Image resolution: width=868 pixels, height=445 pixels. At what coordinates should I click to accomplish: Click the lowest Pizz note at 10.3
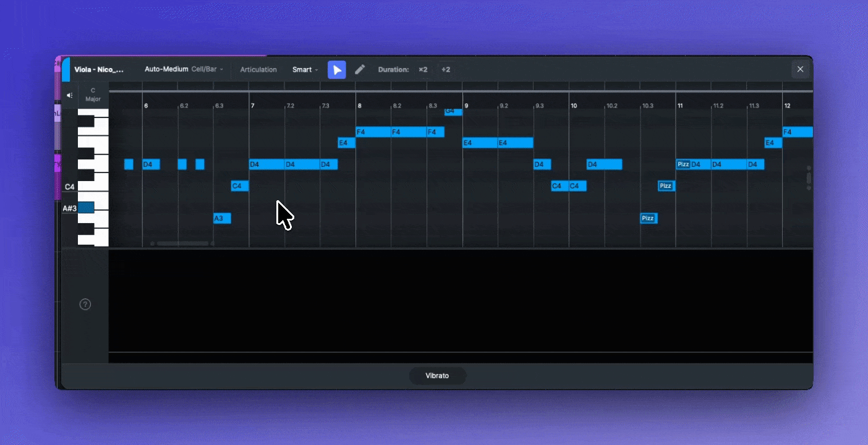coord(648,218)
